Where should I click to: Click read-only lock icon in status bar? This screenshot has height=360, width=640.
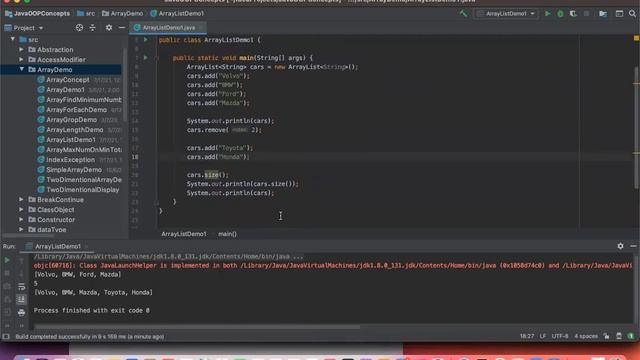(x=607, y=336)
